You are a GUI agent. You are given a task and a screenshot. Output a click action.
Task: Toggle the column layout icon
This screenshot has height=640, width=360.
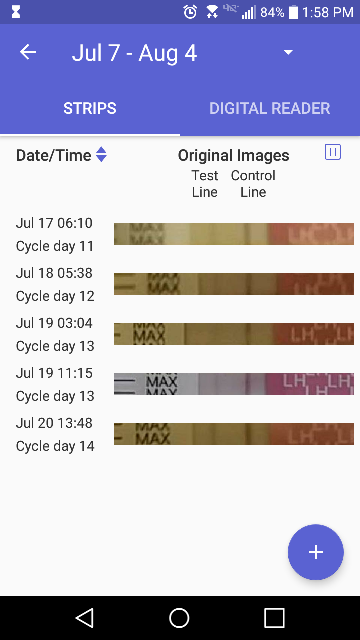333,152
